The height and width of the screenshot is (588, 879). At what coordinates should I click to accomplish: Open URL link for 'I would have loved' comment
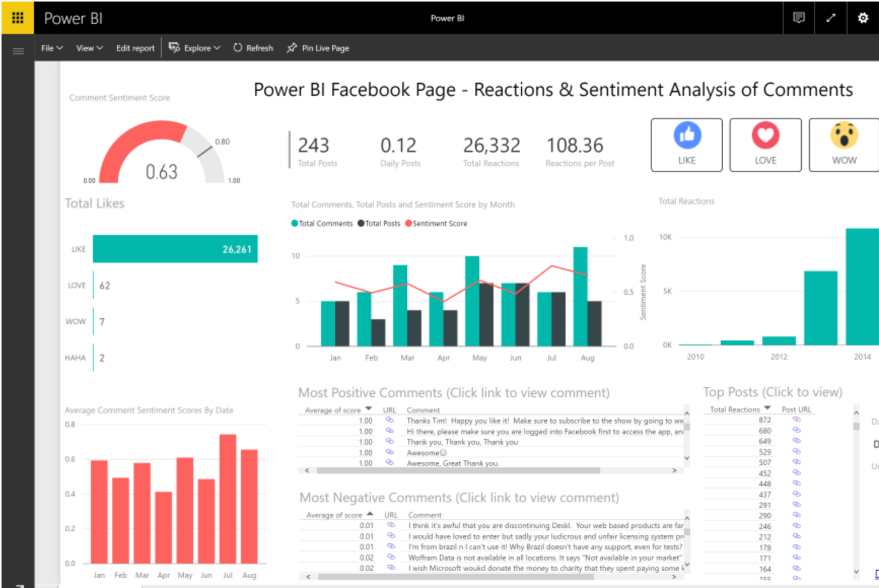391,536
